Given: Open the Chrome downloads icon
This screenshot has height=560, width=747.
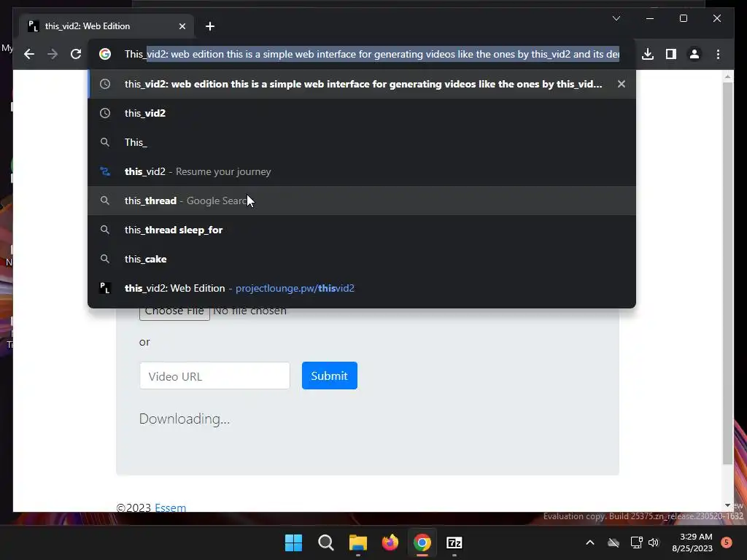Looking at the screenshot, I should (648, 54).
